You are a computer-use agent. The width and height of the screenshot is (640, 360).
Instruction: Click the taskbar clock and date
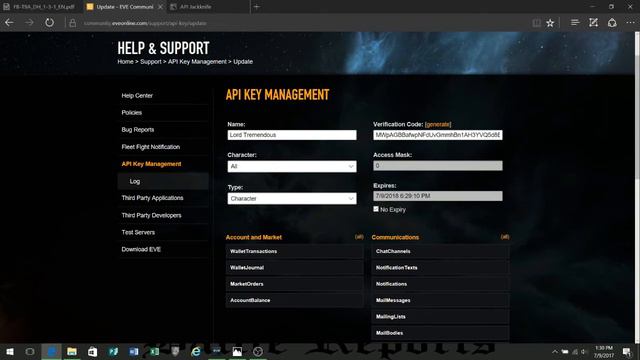[x=604, y=352]
